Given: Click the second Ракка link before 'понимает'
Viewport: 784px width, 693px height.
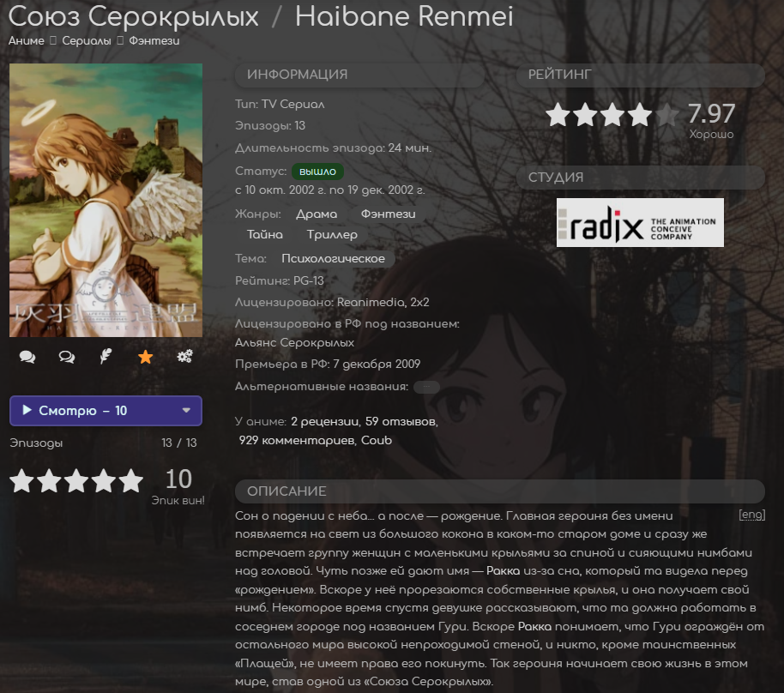Looking at the screenshot, I should coord(534,626).
